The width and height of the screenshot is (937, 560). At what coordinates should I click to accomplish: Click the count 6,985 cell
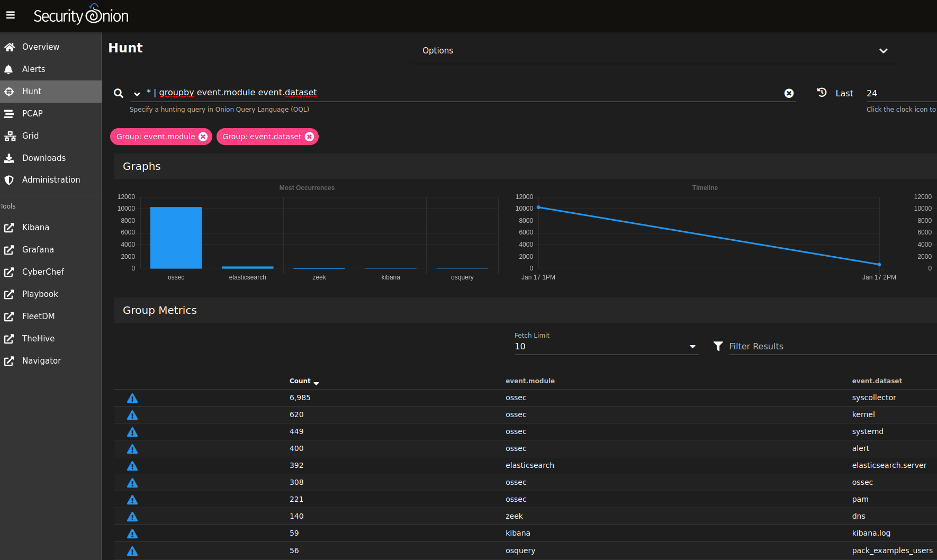tap(300, 398)
